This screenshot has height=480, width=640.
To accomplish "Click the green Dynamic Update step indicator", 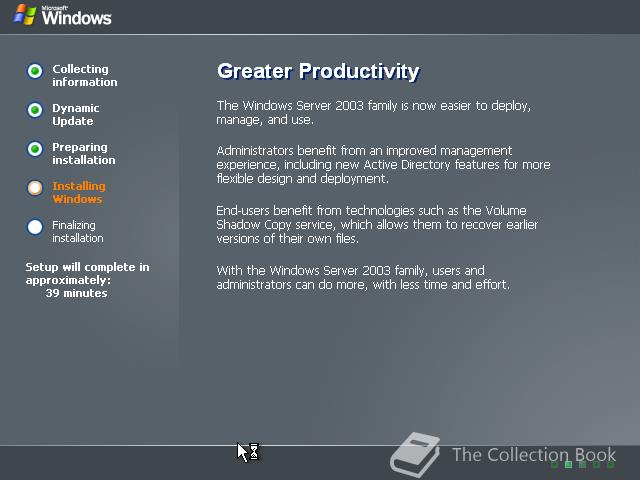I will [x=35, y=110].
